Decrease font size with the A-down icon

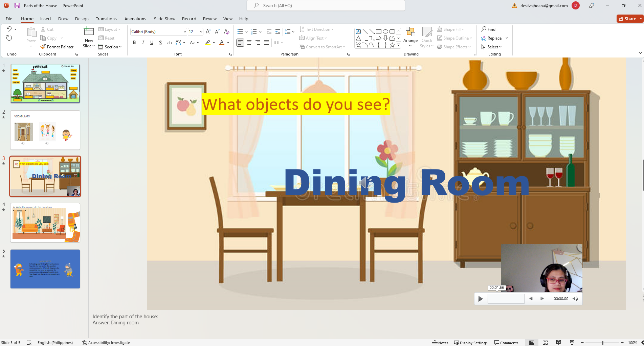tap(217, 31)
